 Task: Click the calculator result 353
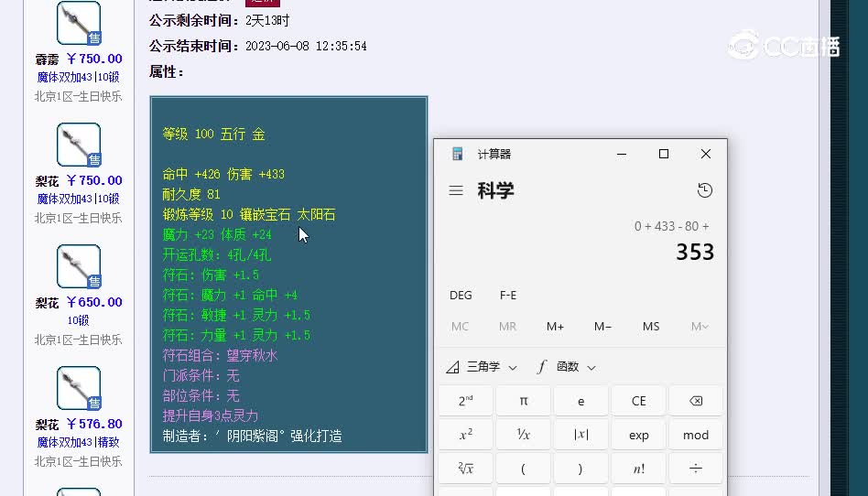[695, 252]
